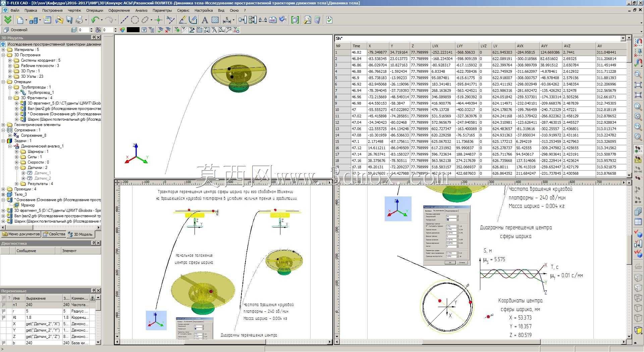Click table cell Time 46.82 in row 1
Screen dimensions: 644x352
pos(358,52)
